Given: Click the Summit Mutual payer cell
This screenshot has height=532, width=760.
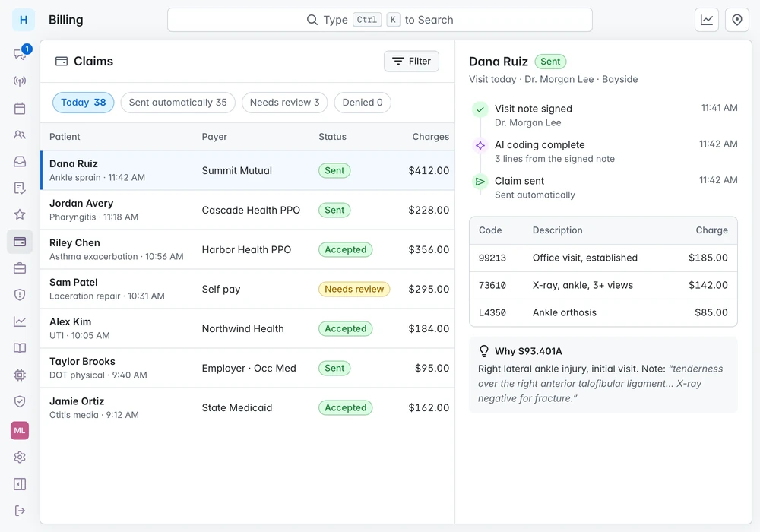Looking at the screenshot, I should [237, 170].
